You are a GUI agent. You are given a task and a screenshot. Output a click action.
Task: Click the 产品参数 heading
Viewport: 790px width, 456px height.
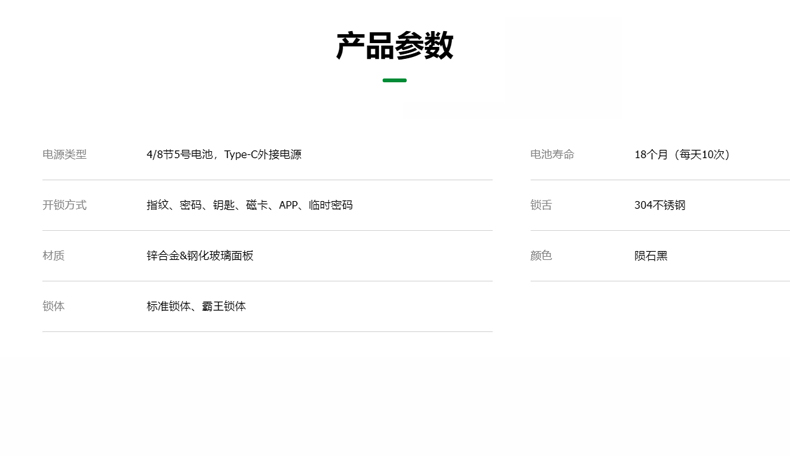tap(394, 46)
